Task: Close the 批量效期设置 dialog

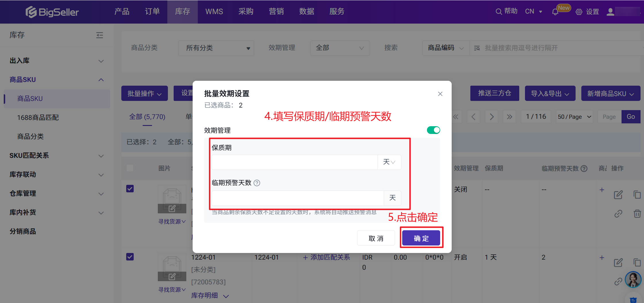Action: [x=440, y=94]
